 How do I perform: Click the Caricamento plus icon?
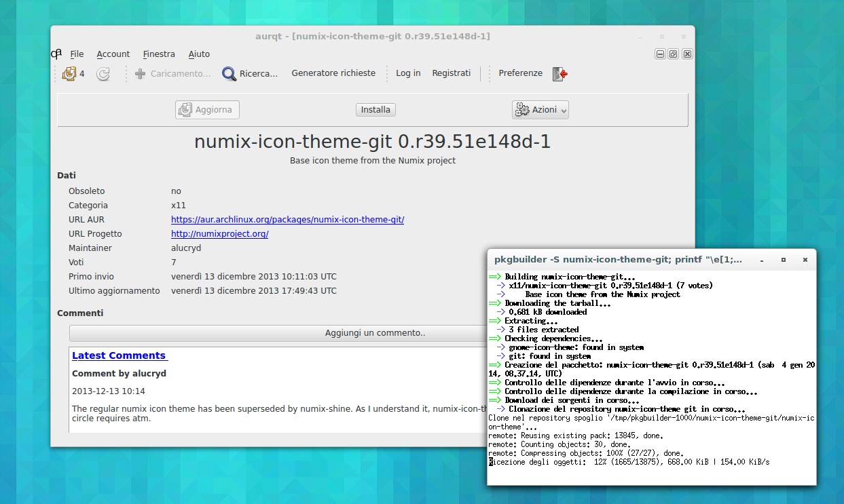click(x=140, y=73)
